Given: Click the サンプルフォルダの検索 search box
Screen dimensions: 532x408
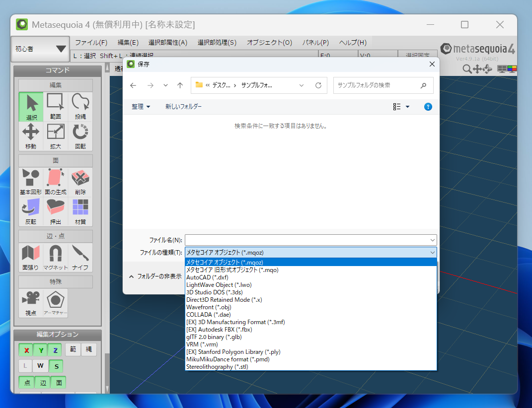Looking at the screenshot, I should click(x=383, y=85).
